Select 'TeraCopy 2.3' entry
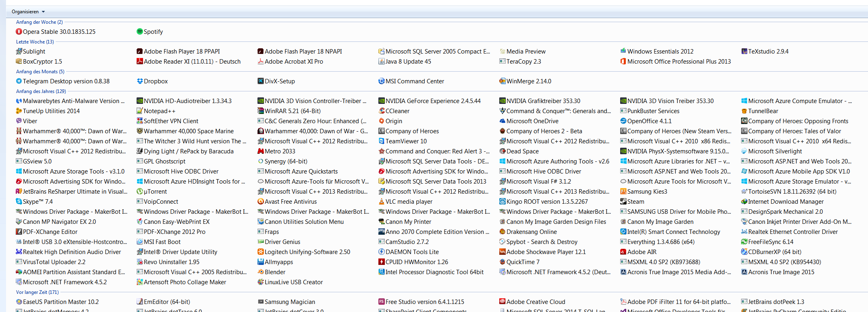 pyautogui.click(x=520, y=61)
